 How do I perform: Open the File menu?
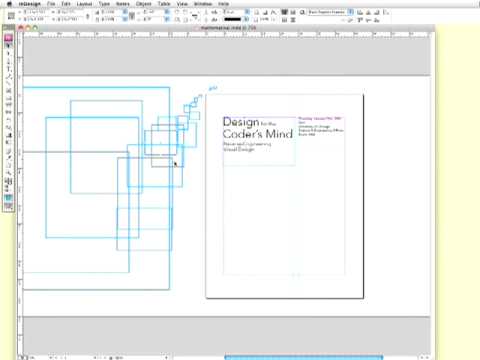[x=51, y=4]
